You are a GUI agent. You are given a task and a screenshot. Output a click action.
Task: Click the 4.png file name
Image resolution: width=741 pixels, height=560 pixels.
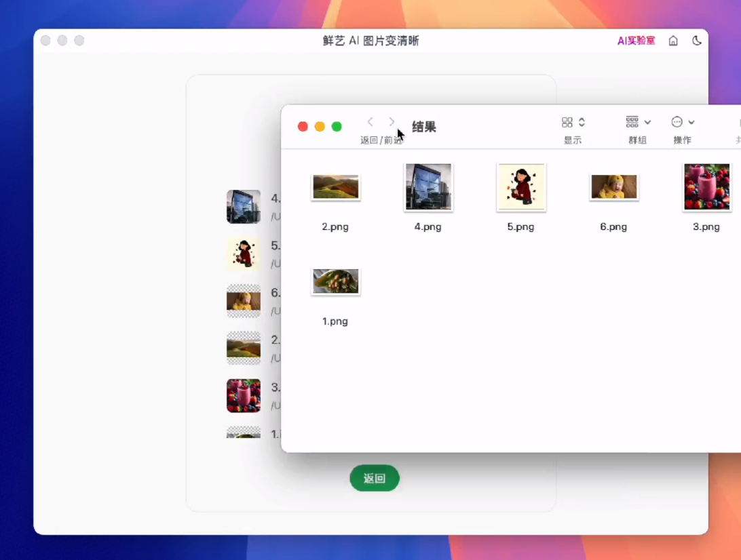pyautogui.click(x=427, y=226)
